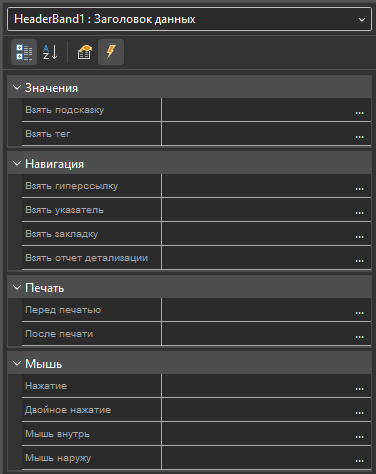Image resolution: width=376 pixels, height=474 pixels.
Task: Select the Мышь наружу event label
Action: tap(58, 458)
